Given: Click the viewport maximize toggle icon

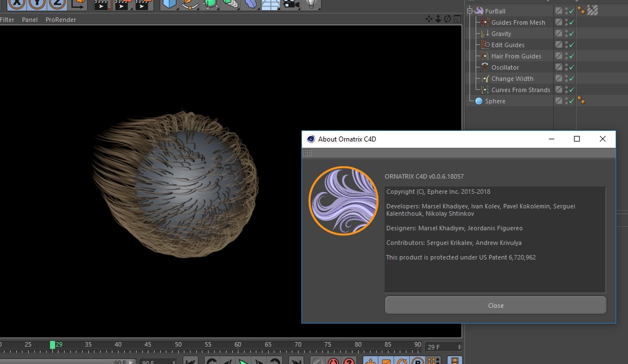Looking at the screenshot, I should [x=457, y=19].
